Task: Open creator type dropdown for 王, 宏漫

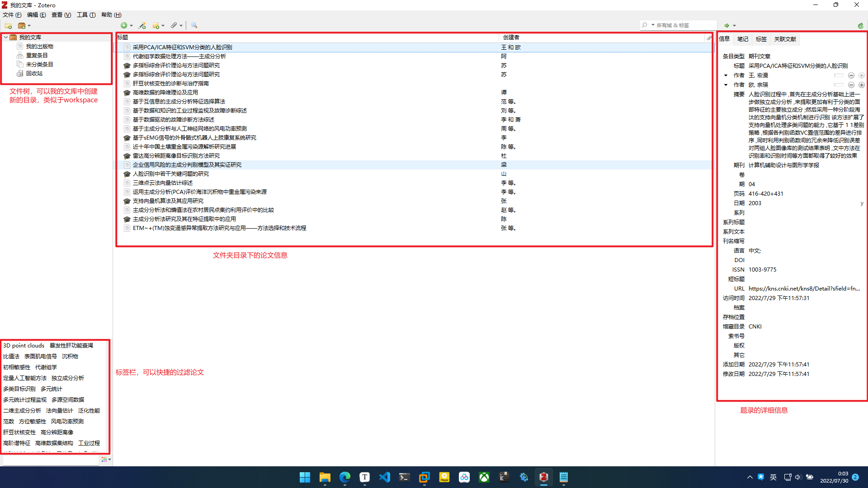Action: 726,75
